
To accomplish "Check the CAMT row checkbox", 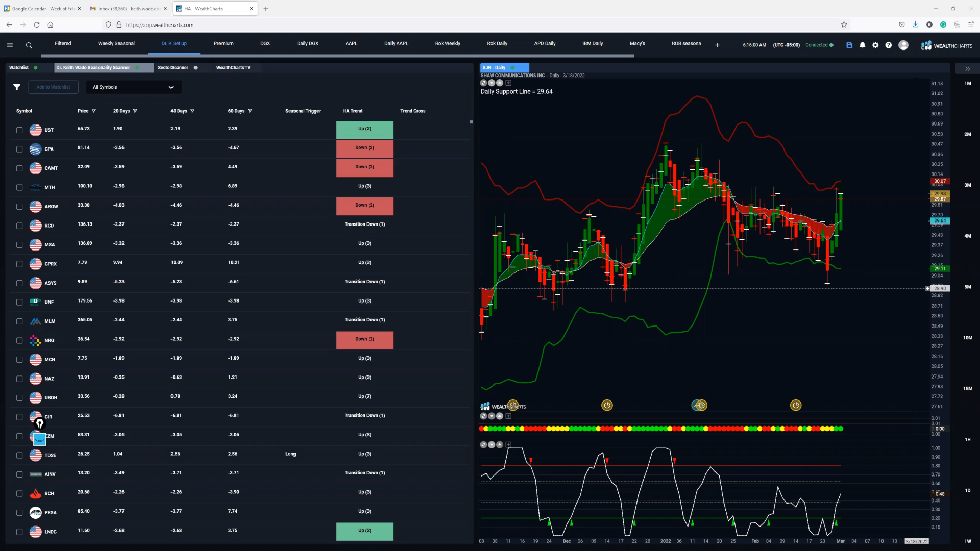I will (19, 168).
